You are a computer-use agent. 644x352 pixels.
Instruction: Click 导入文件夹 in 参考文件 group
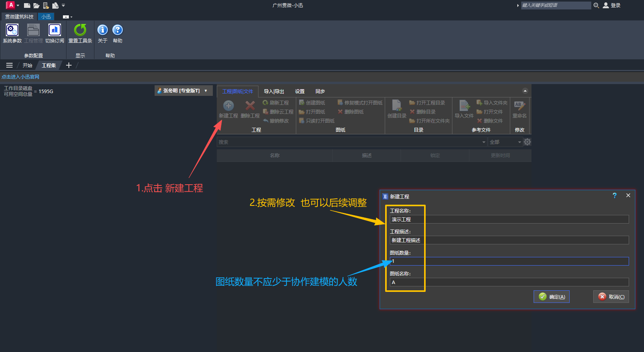(x=492, y=103)
